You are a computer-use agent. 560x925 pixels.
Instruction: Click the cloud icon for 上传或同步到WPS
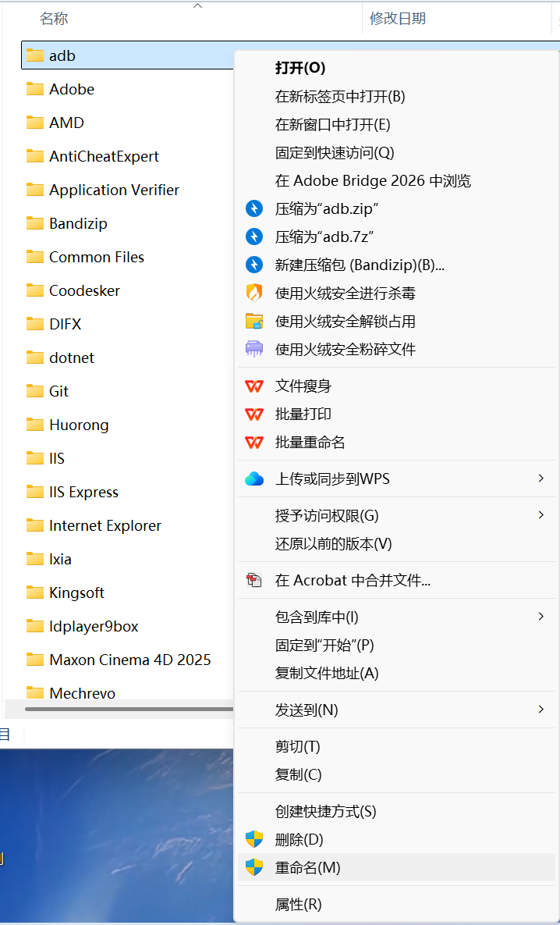tap(255, 479)
